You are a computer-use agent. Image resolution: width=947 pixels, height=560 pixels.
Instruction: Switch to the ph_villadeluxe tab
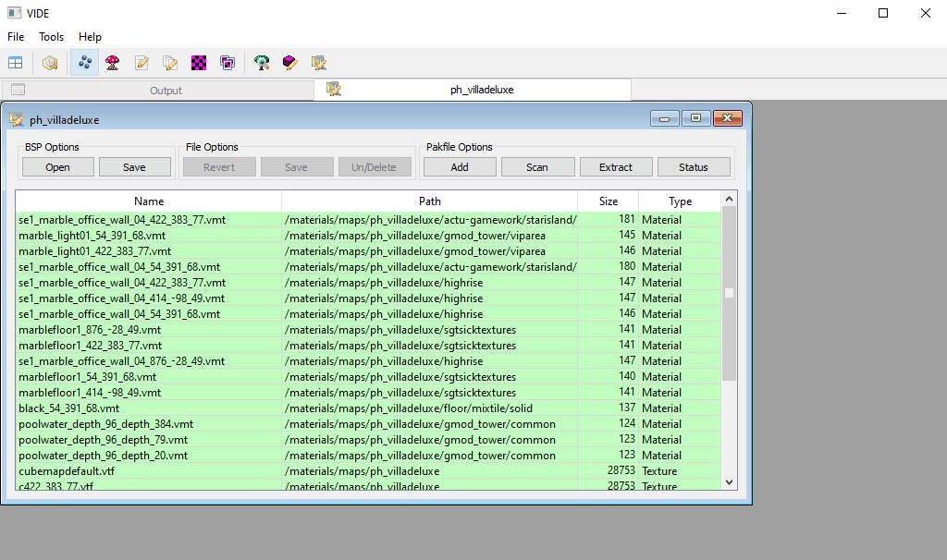tap(473, 90)
